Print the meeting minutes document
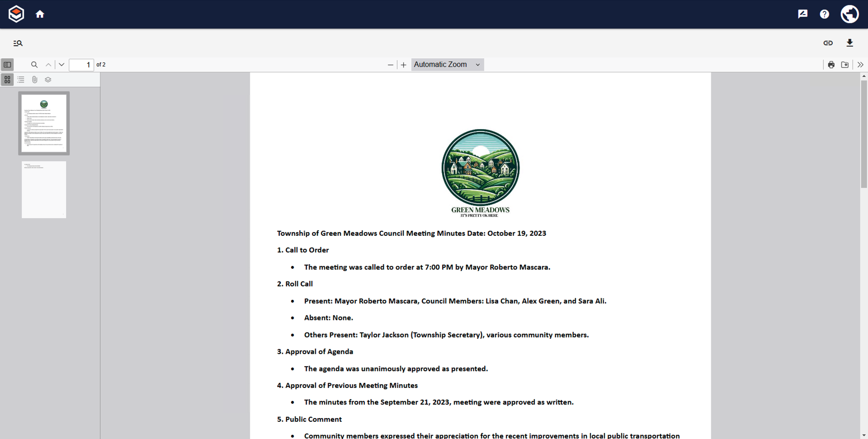Screen dimensions: 868x439 click(831, 65)
